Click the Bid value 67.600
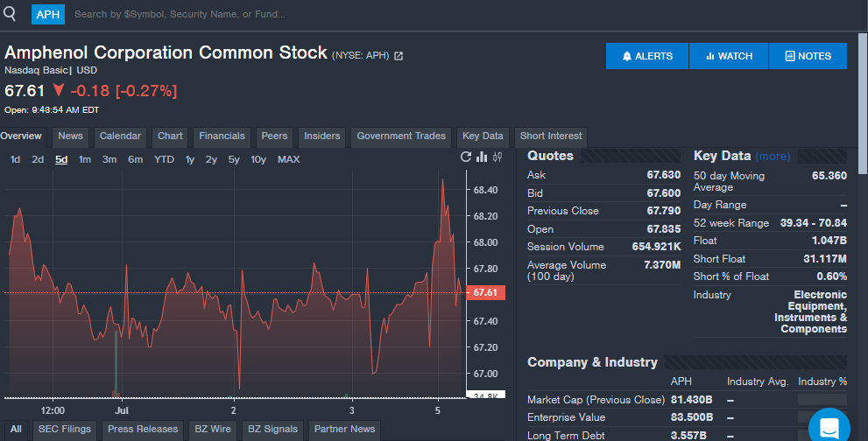 [x=663, y=193]
